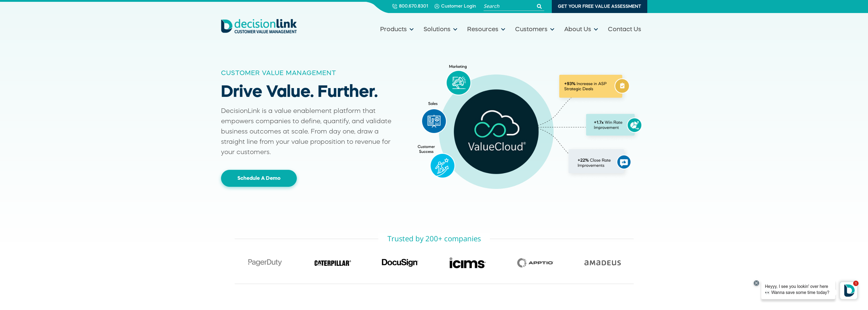Click the Caterpillar logo
This screenshot has width=868, height=310.
pyautogui.click(x=333, y=263)
